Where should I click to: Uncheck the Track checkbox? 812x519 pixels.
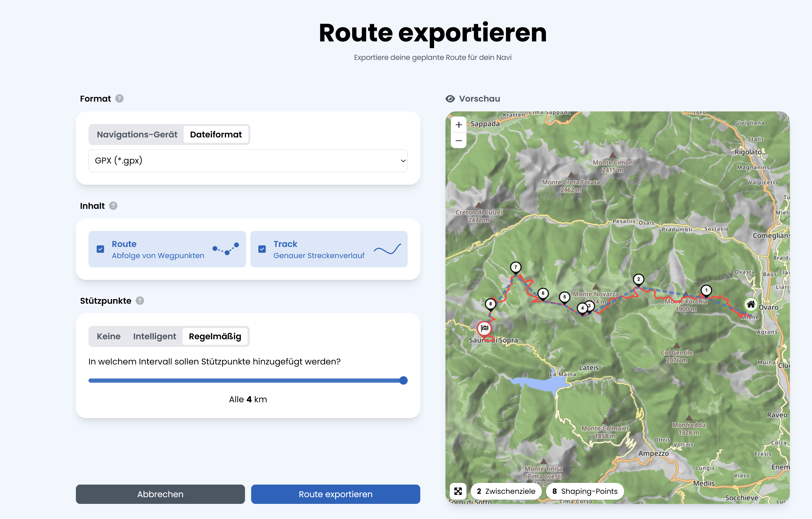pos(262,249)
